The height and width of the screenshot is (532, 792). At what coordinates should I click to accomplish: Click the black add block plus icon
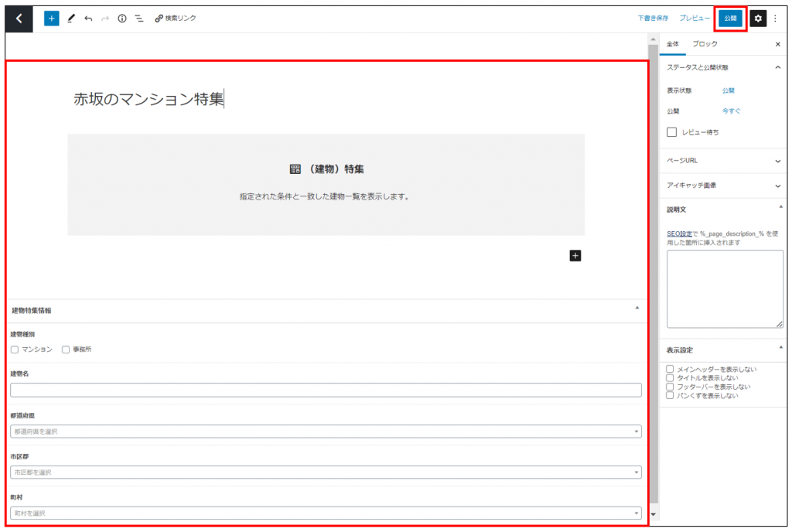coord(575,255)
